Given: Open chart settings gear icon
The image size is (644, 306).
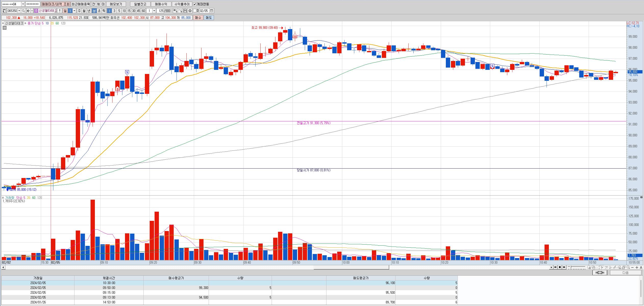Looking at the screenshot, I should click(190, 11).
